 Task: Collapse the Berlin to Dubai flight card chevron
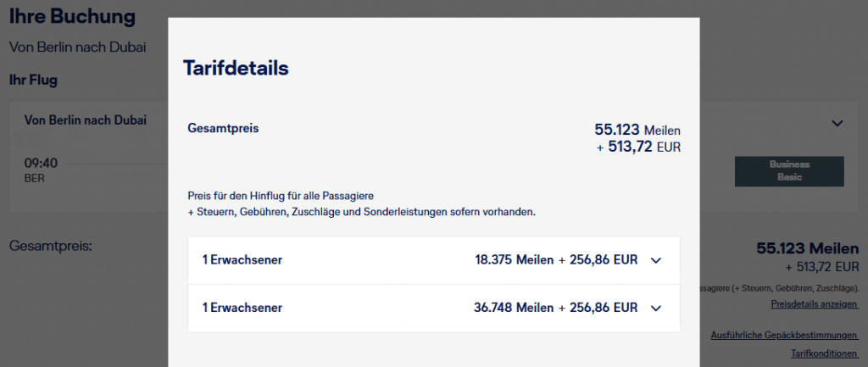click(x=837, y=123)
